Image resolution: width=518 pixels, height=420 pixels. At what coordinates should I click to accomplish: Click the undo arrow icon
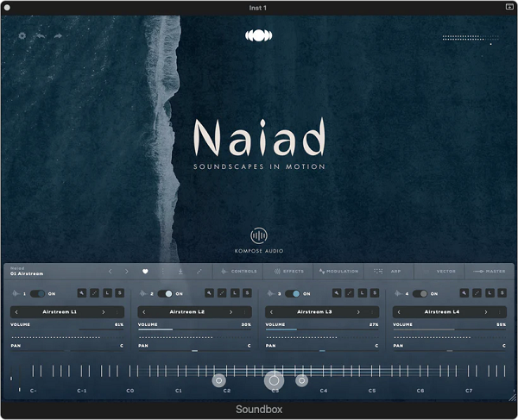[x=41, y=35]
